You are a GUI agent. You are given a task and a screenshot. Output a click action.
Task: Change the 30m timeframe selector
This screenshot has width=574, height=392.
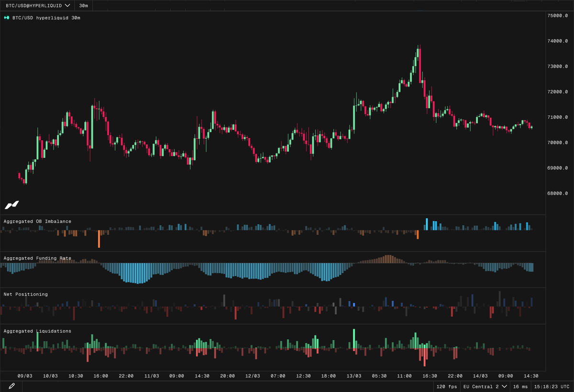point(83,5)
